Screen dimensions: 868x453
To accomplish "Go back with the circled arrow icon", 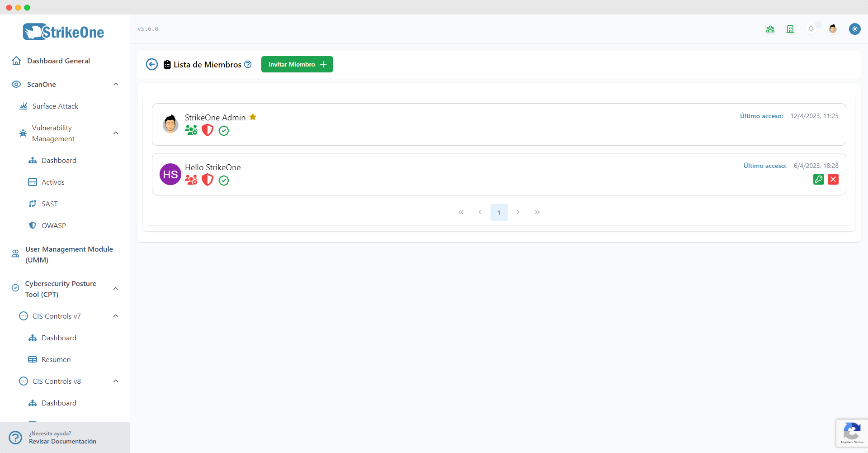I will (x=152, y=64).
